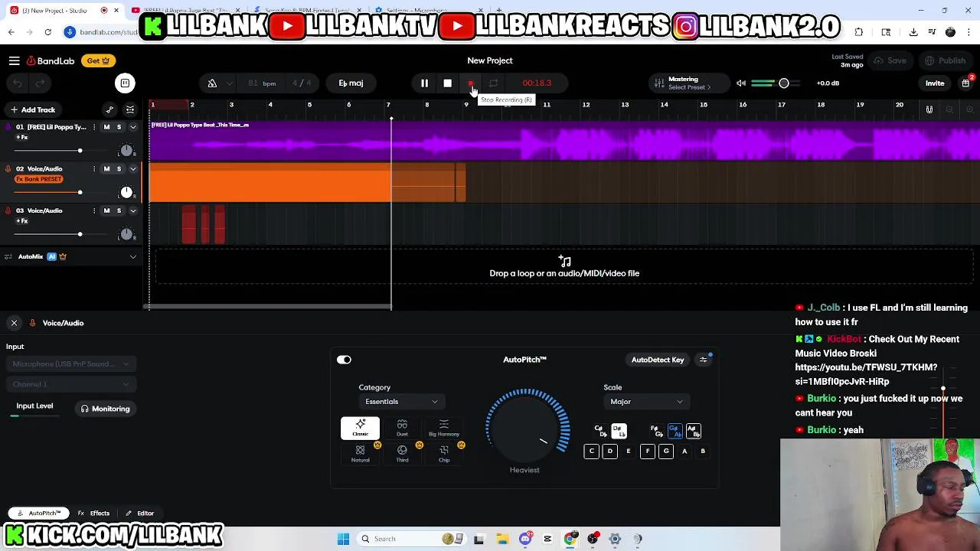Expand the AutoMix row chevron
This screenshot has height=551, width=980.
click(x=132, y=256)
